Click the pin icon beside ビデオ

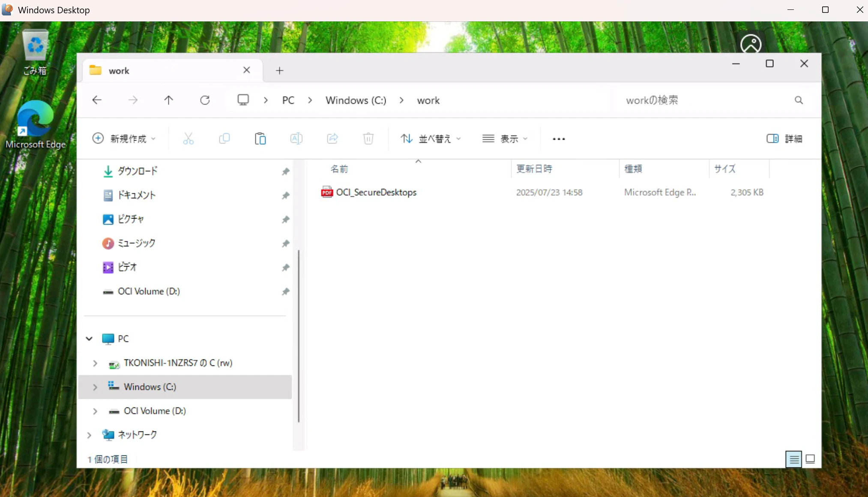point(285,267)
